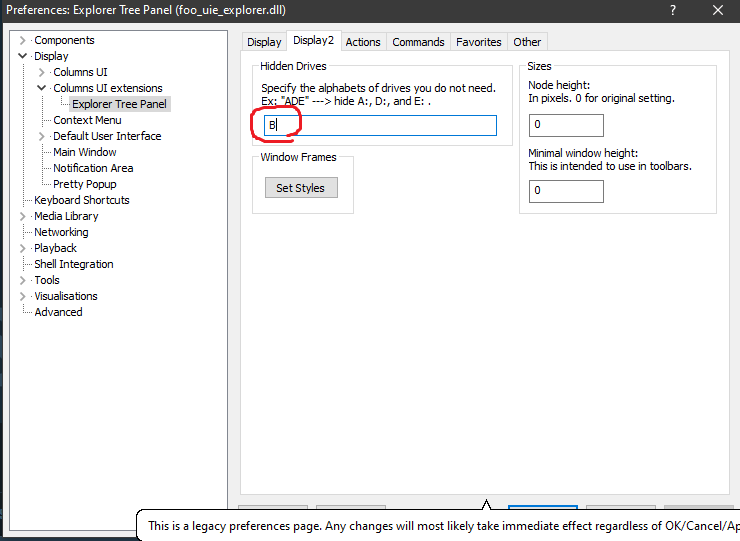Focus the Minimal window height input
Image resolution: width=740 pixels, height=541 pixels.
coord(566,191)
